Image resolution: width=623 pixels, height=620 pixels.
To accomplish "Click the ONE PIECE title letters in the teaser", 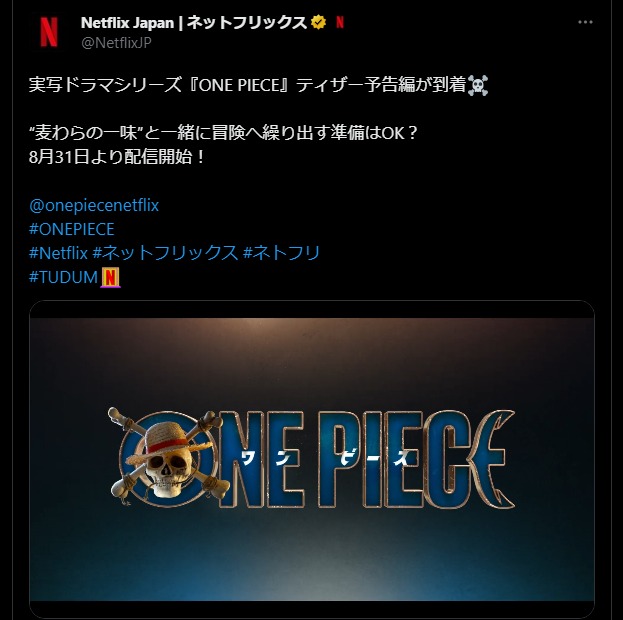I will [x=366, y=459].
